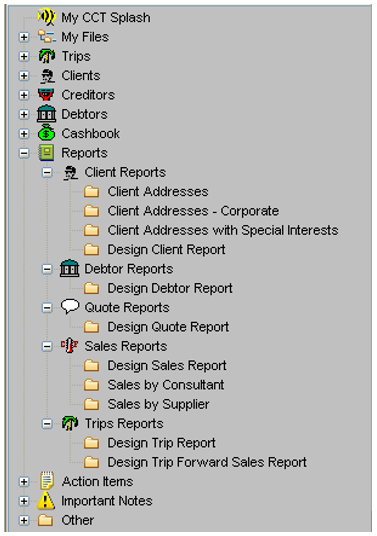This screenshot has width=377, height=536.
Task: Click the Client Reports person icon
Action: tap(70, 172)
